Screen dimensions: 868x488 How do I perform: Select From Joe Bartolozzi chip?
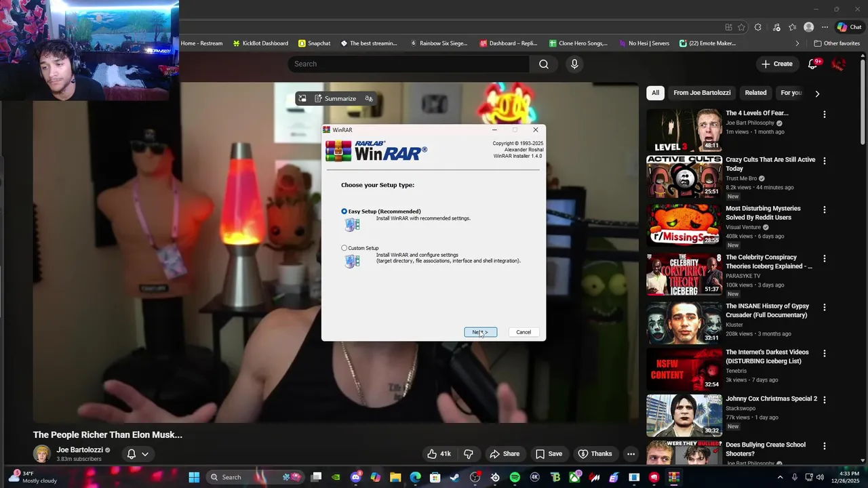pyautogui.click(x=702, y=93)
